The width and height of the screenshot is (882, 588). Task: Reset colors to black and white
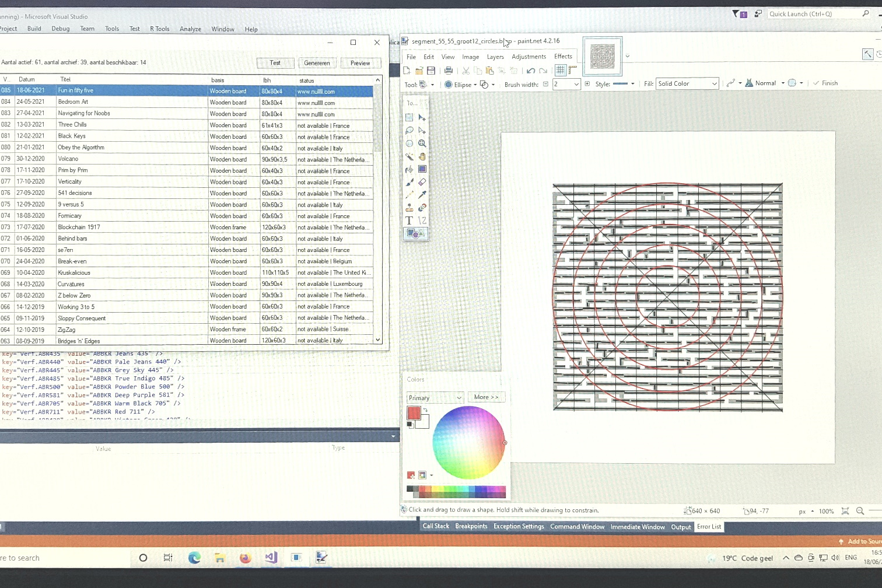tap(409, 425)
